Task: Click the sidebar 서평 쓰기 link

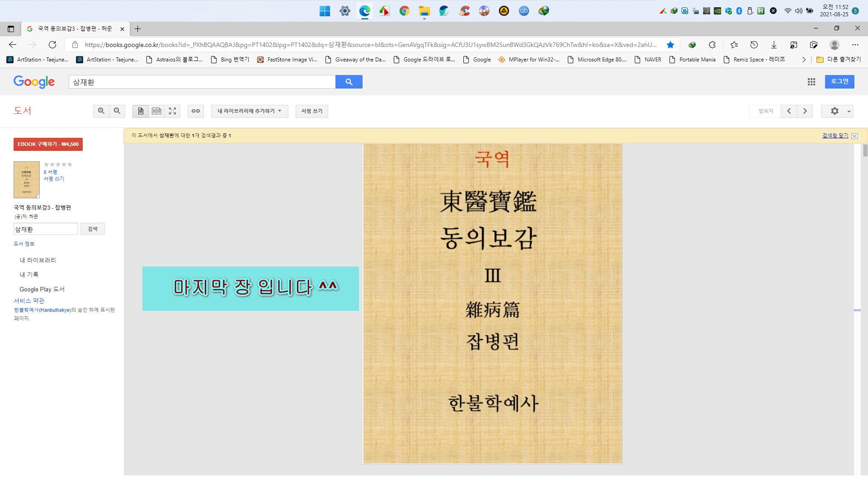Action: [x=54, y=179]
